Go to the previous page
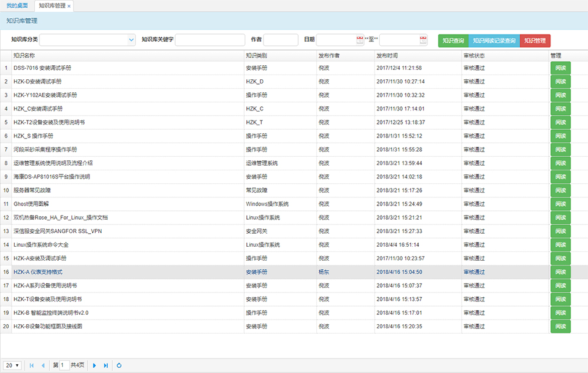Image resolution: width=588 pixels, height=373 pixels. pos(43,365)
